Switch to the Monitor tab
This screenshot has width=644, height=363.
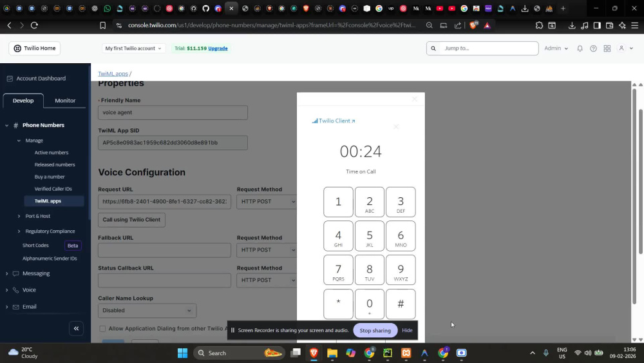pyautogui.click(x=65, y=101)
